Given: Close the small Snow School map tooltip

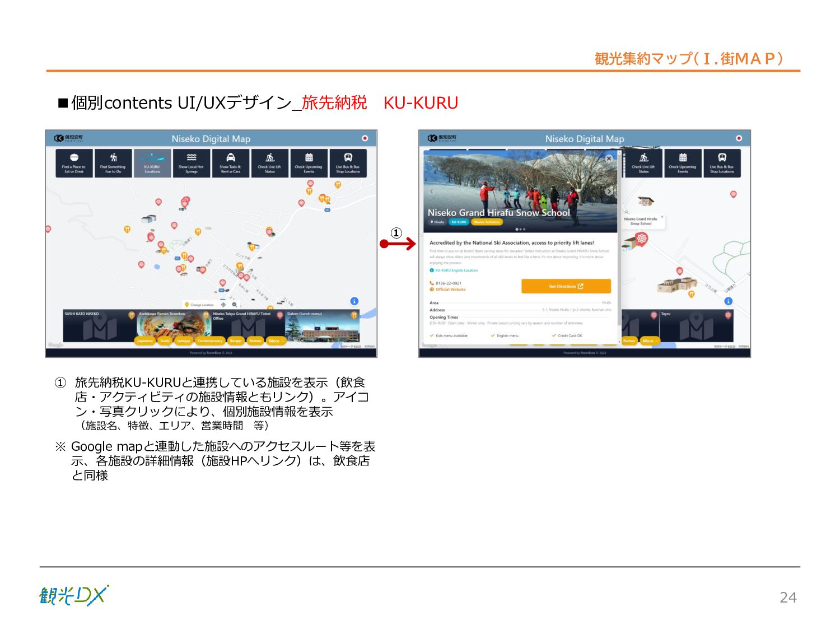Looking at the screenshot, I should [662, 217].
